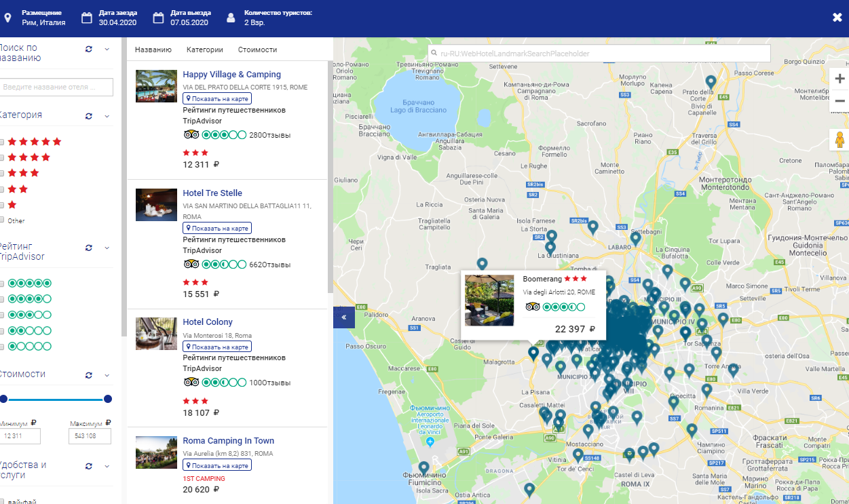Click TripAdvisor owl icon for Hotel Colony
The width and height of the screenshot is (849, 504).
coord(191,382)
